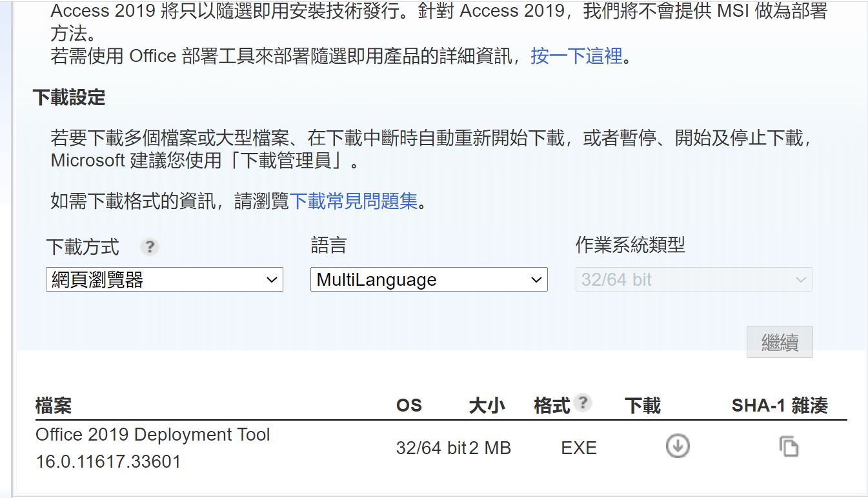Open the 按一下這裡 link
868x498 pixels.
(x=576, y=56)
